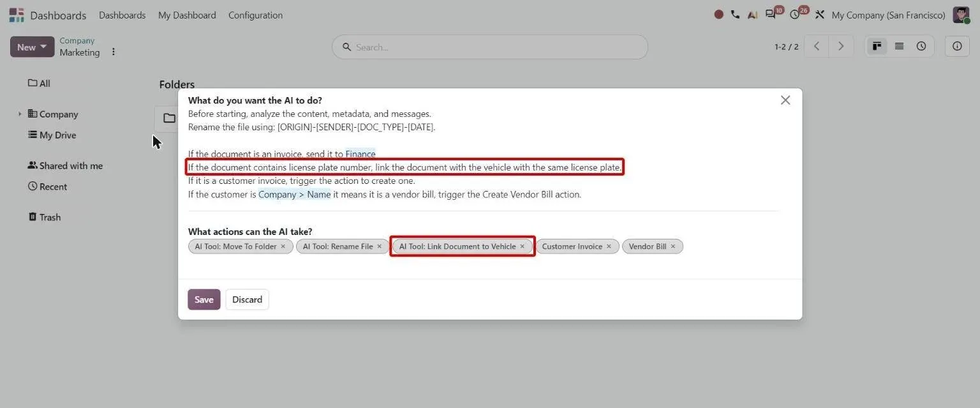This screenshot has height=408, width=980.
Task: Open the Odoo main apps menu icon
Action: 17,15
